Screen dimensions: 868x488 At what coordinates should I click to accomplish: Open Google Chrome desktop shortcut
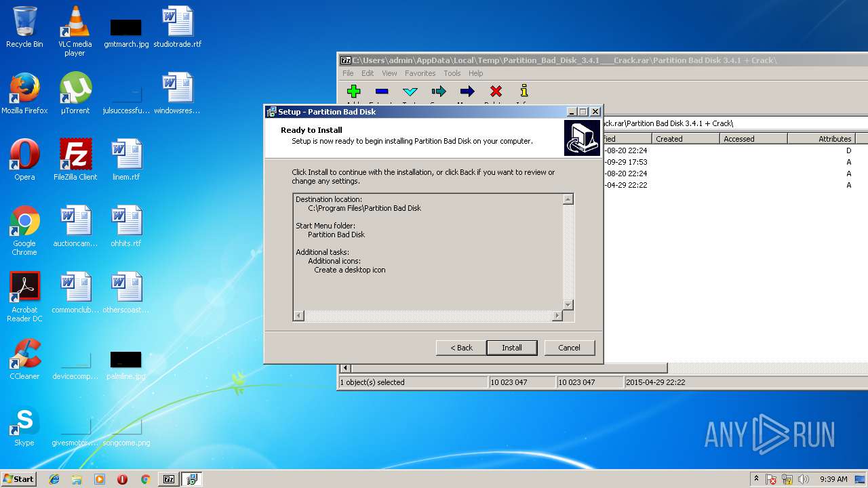pos(24,230)
